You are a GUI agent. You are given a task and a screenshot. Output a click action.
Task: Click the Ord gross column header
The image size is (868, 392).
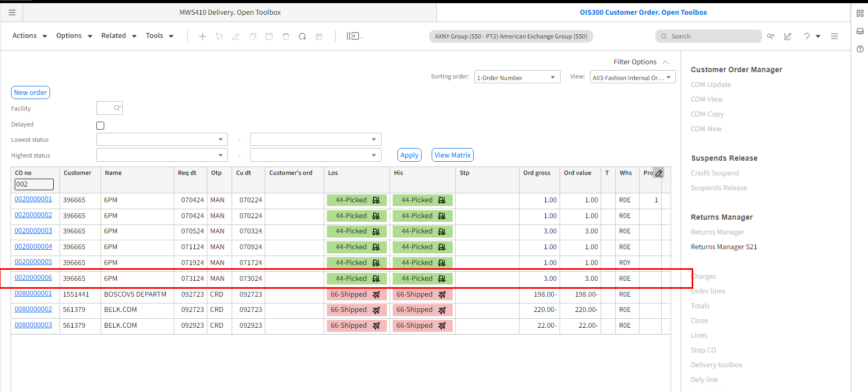536,173
